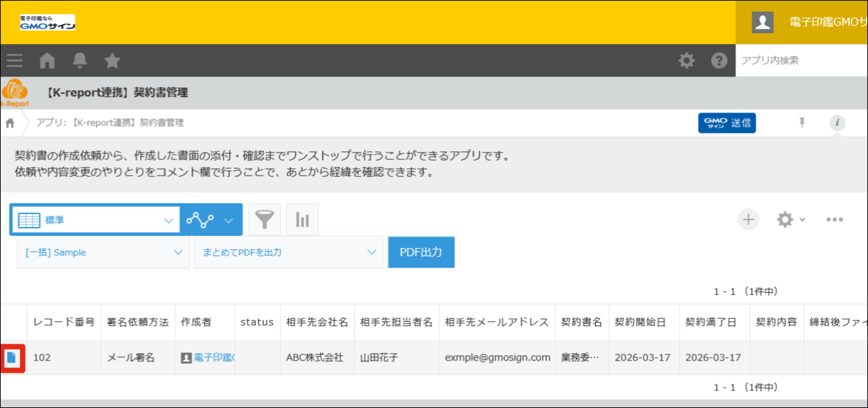Go to the portal home icon
868x408 pixels.
click(x=47, y=61)
